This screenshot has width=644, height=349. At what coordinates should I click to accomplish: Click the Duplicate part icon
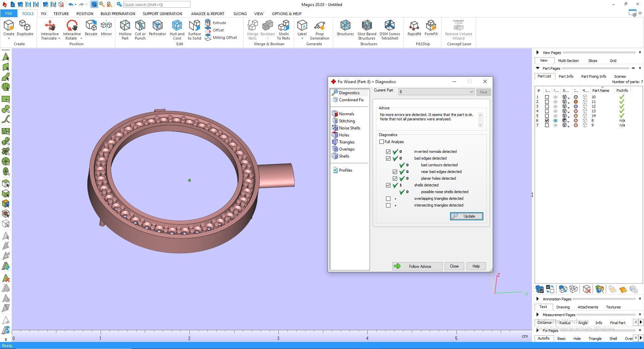click(x=25, y=28)
